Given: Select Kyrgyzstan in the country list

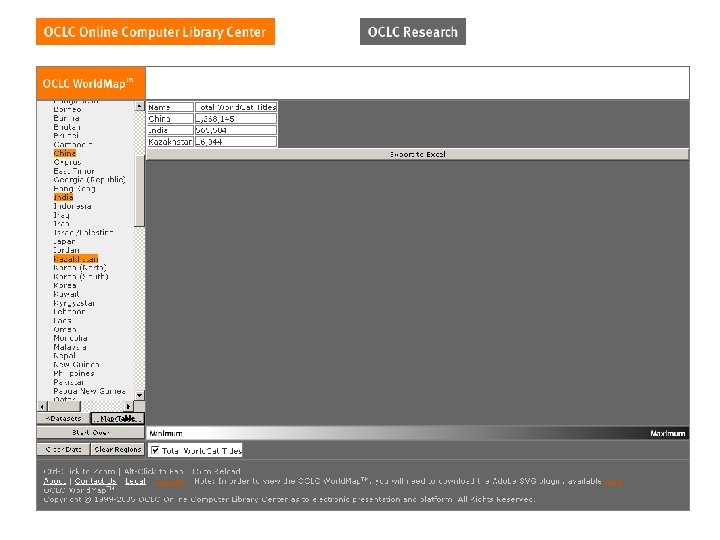Looking at the screenshot, I should point(74,303).
